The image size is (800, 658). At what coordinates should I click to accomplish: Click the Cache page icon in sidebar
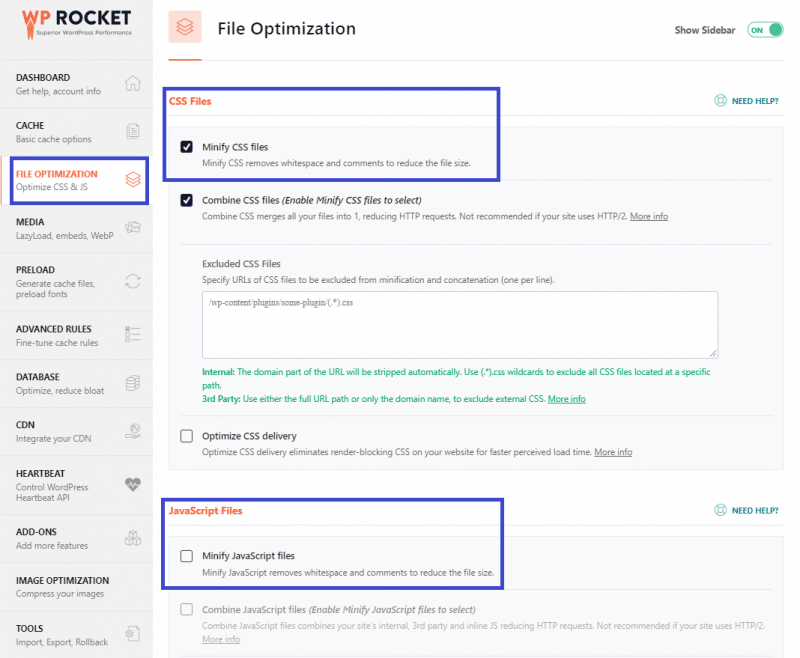click(132, 132)
